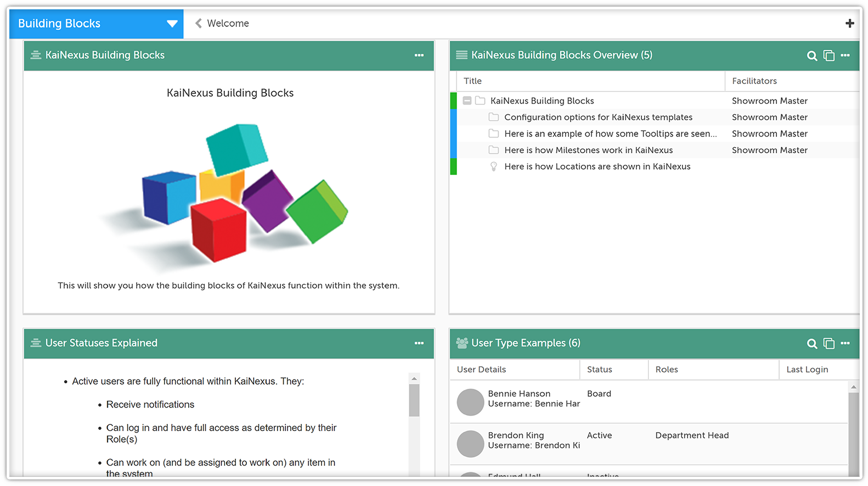Click the User Type Examples people icon

tap(462, 343)
